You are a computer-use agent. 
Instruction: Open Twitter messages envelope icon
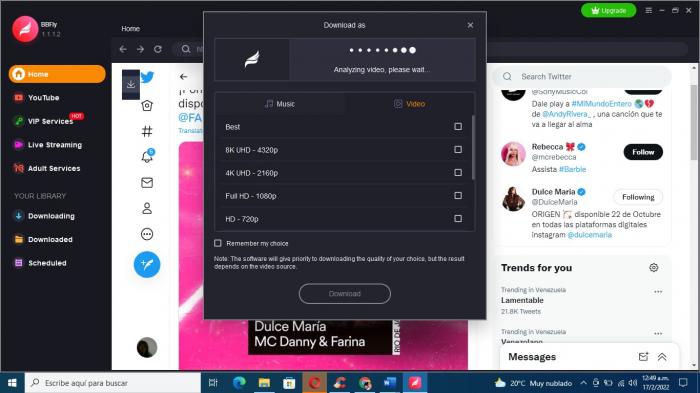147,183
